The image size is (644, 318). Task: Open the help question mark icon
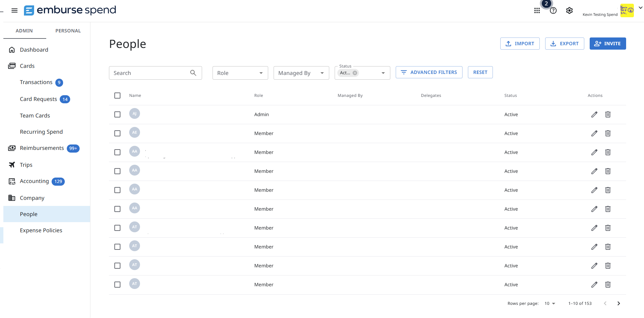click(x=553, y=11)
